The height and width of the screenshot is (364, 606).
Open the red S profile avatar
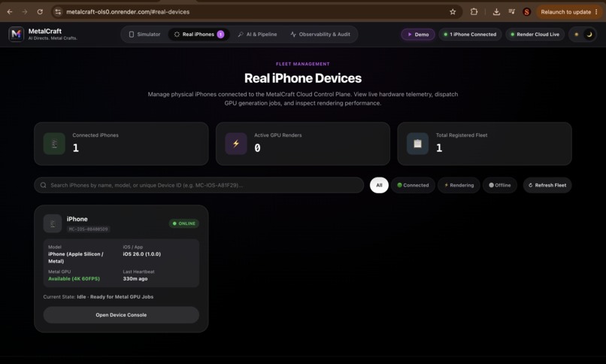coord(526,12)
